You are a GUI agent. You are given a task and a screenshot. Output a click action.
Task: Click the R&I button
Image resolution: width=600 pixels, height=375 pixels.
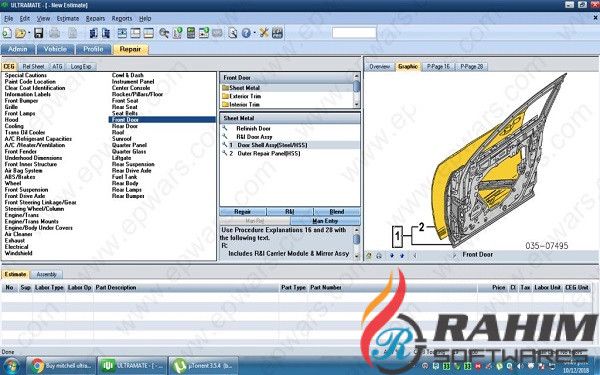[290, 212]
